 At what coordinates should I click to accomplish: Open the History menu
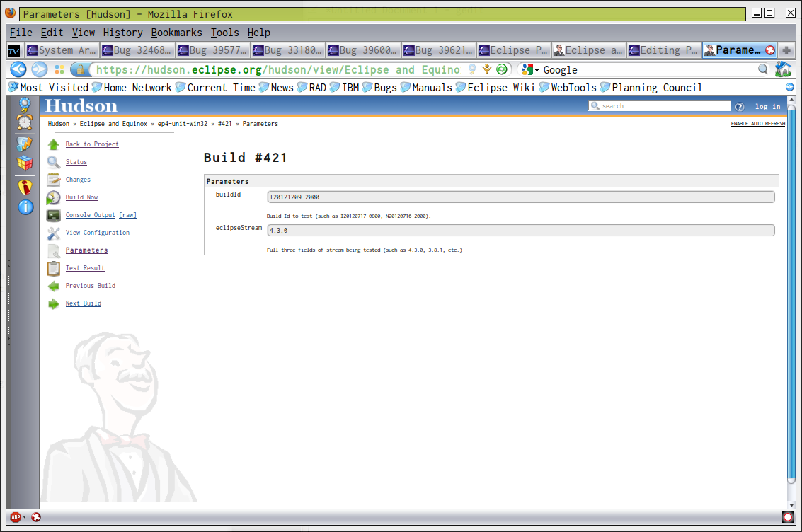[122, 33]
